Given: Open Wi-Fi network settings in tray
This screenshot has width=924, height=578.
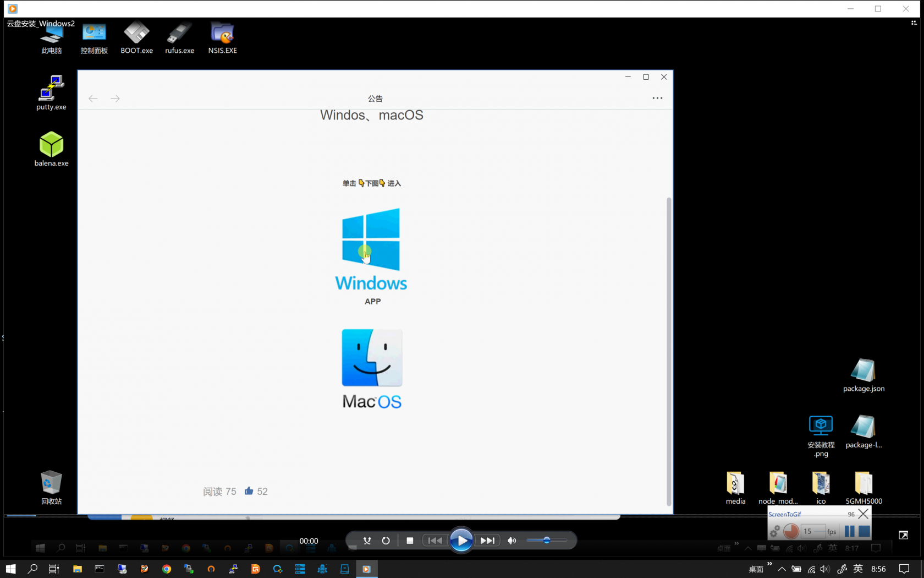Looking at the screenshot, I should (x=811, y=569).
